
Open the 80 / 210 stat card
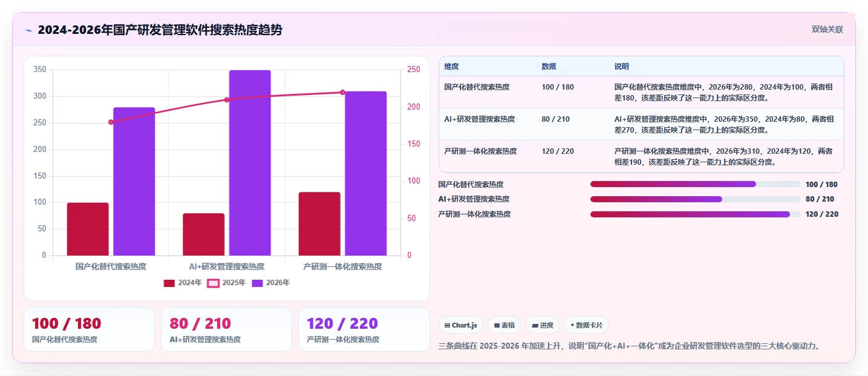tap(226, 329)
